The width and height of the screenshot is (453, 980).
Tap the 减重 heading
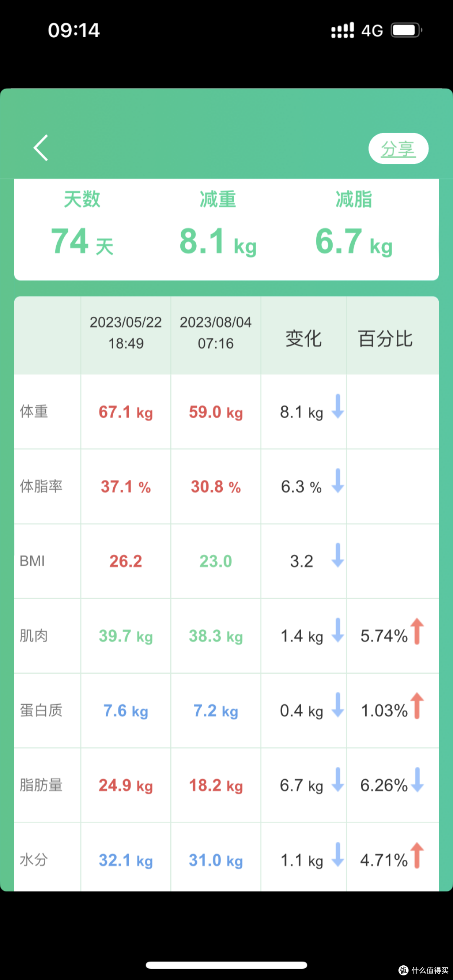218,199
